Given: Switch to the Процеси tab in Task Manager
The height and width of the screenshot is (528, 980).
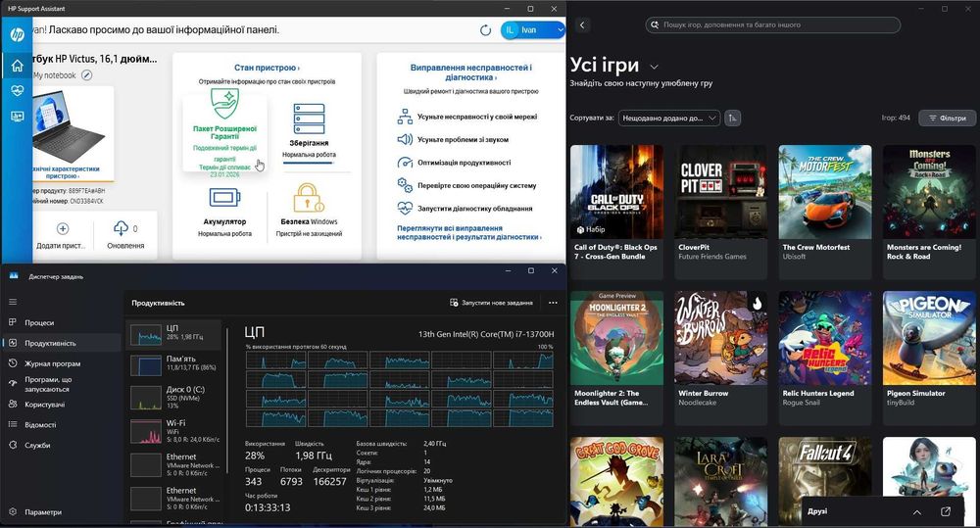Looking at the screenshot, I should pos(39,322).
